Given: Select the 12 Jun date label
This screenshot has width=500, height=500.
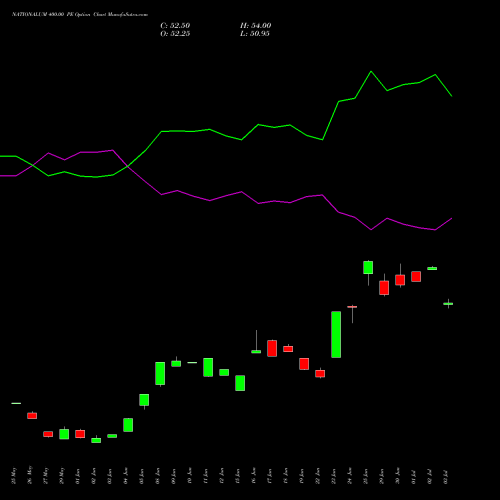Looking at the screenshot, I should (222, 476).
